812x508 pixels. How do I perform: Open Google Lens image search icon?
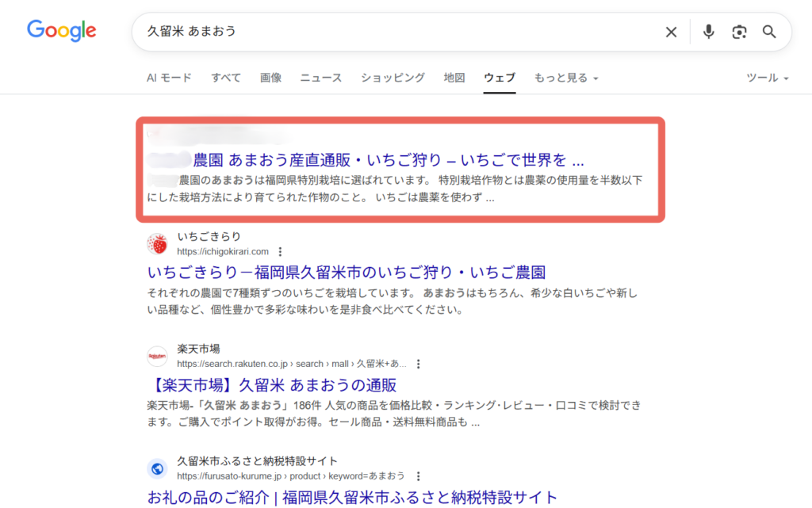tap(739, 32)
